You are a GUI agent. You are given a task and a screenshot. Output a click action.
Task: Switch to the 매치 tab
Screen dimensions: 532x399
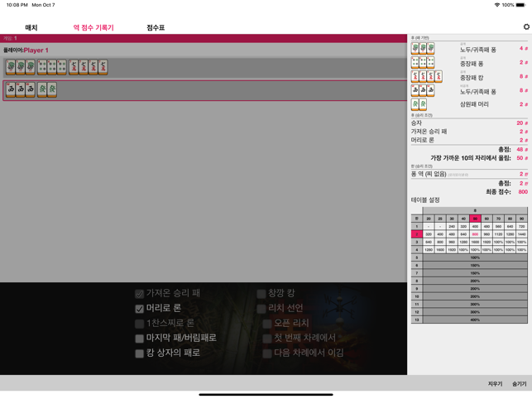click(x=31, y=27)
